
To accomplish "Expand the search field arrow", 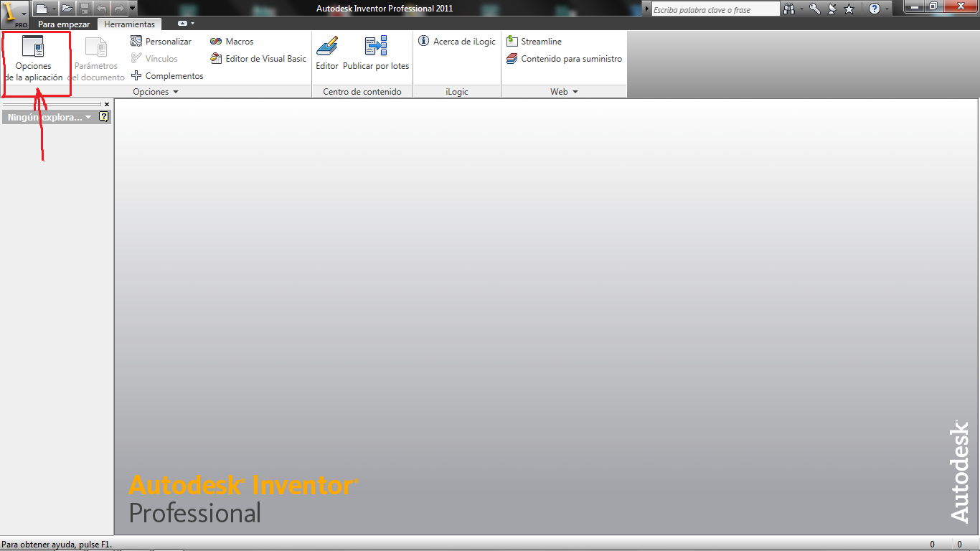I will pos(646,9).
